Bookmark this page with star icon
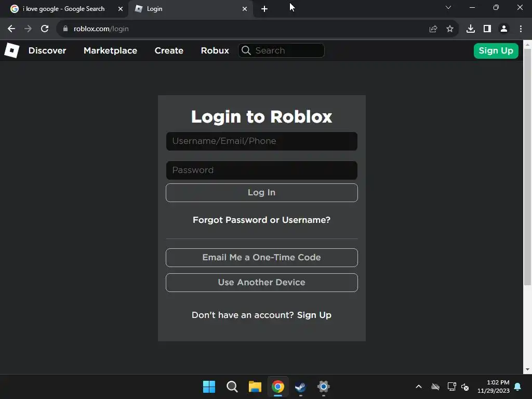This screenshot has width=532, height=399. coord(450,29)
